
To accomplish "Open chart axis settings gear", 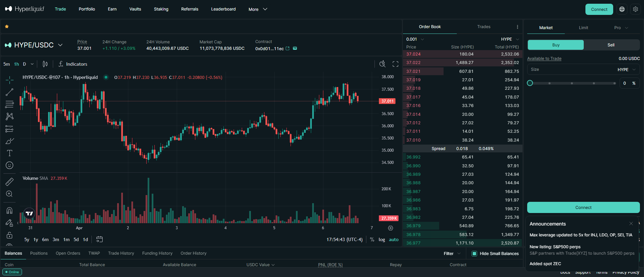I will coord(390,228).
